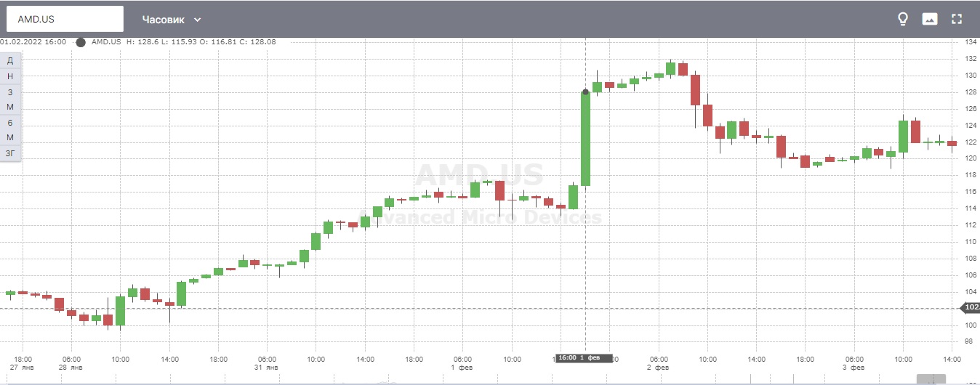Click the AMD.US legend series dot

pos(81,42)
